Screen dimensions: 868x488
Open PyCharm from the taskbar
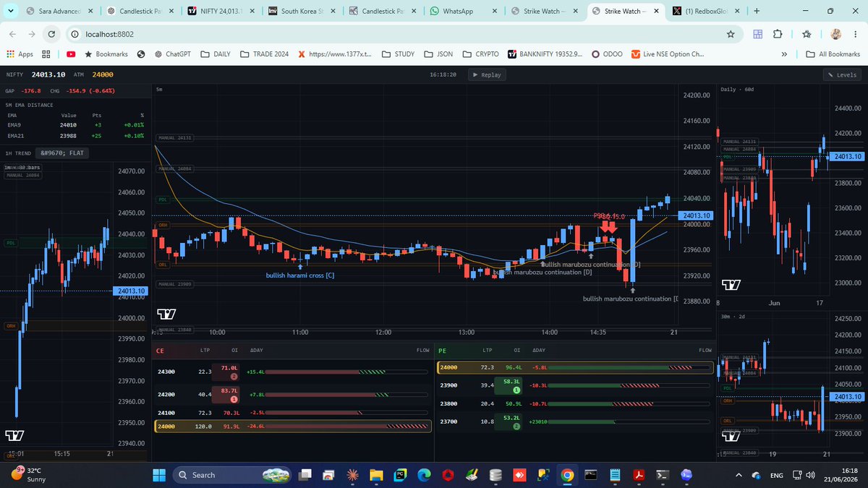[399, 475]
